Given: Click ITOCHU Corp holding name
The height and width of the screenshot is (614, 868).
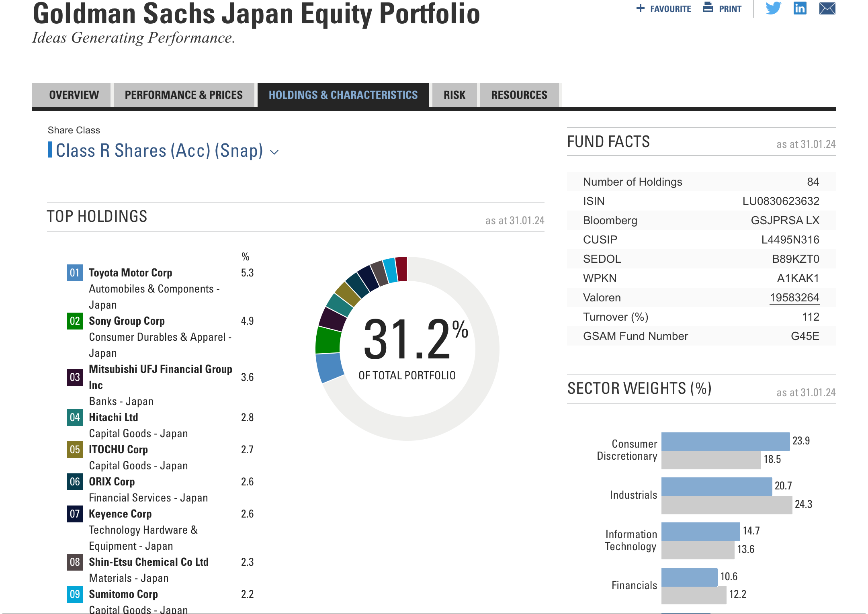Looking at the screenshot, I should tap(118, 450).
